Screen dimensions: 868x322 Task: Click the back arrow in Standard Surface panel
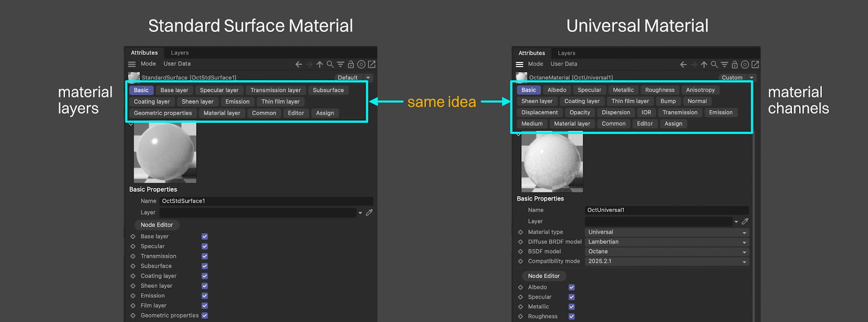coord(298,65)
